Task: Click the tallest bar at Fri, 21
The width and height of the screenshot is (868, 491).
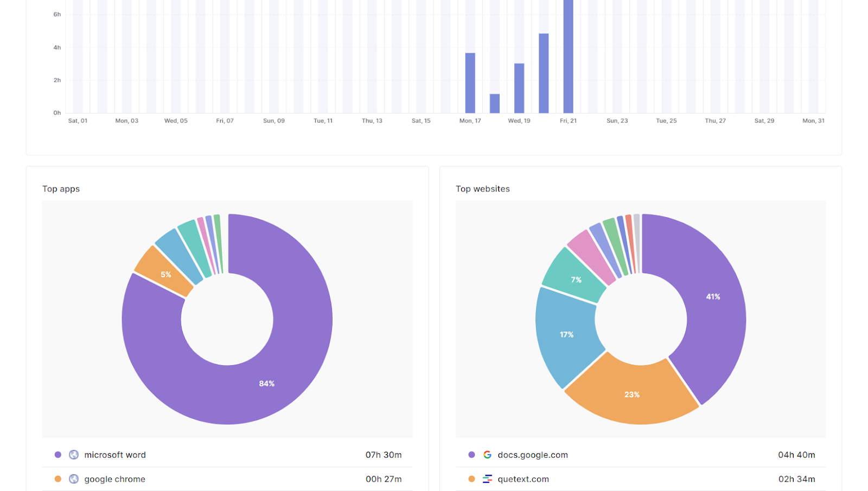Action: pos(568,56)
